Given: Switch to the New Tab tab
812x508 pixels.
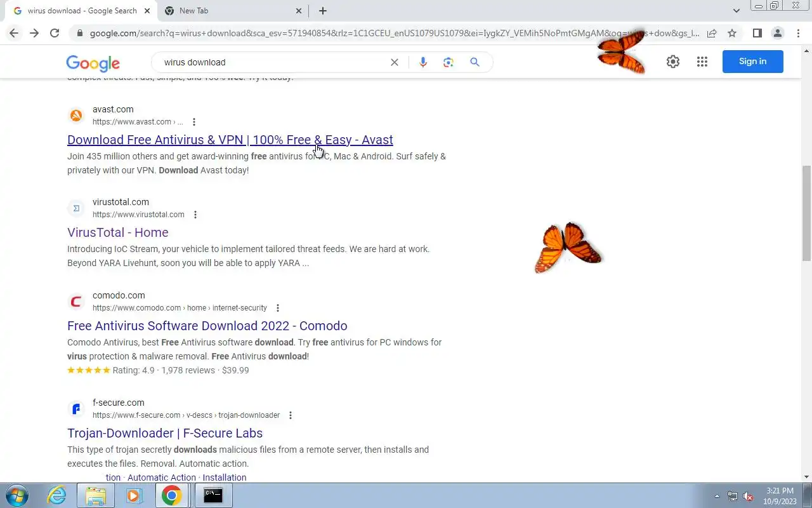Looking at the screenshot, I should pos(232,11).
